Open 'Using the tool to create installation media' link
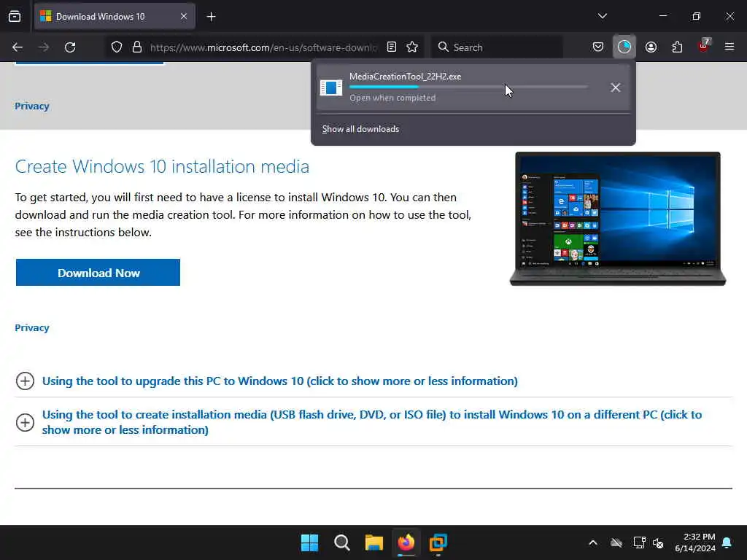This screenshot has height=560, width=747. [x=371, y=422]
